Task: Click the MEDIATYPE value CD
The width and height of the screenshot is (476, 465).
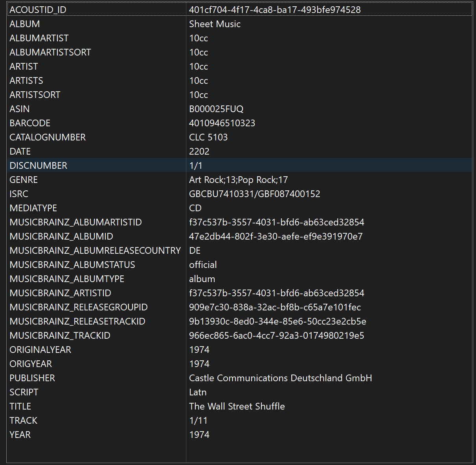Action: [x=195, y=208]
